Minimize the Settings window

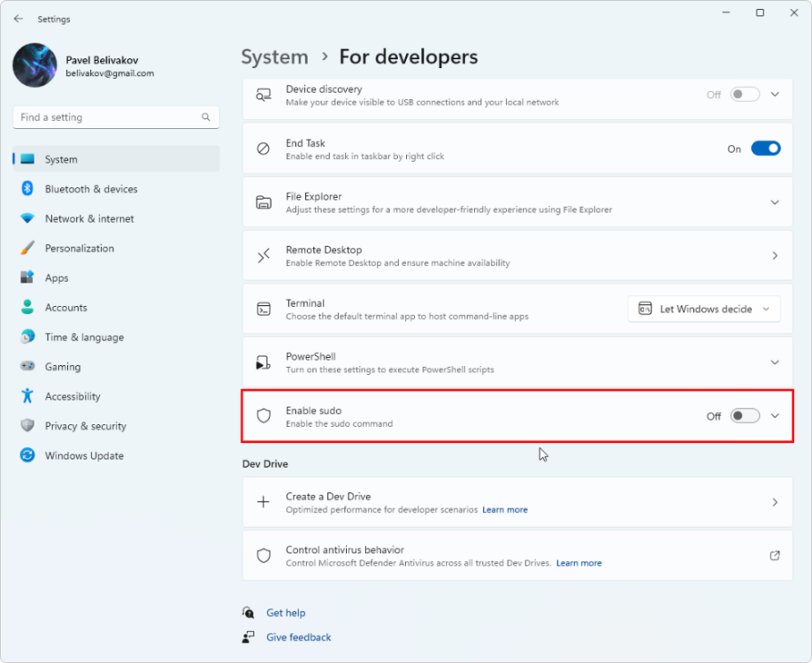pyautogui.click(x=726, y=12)
